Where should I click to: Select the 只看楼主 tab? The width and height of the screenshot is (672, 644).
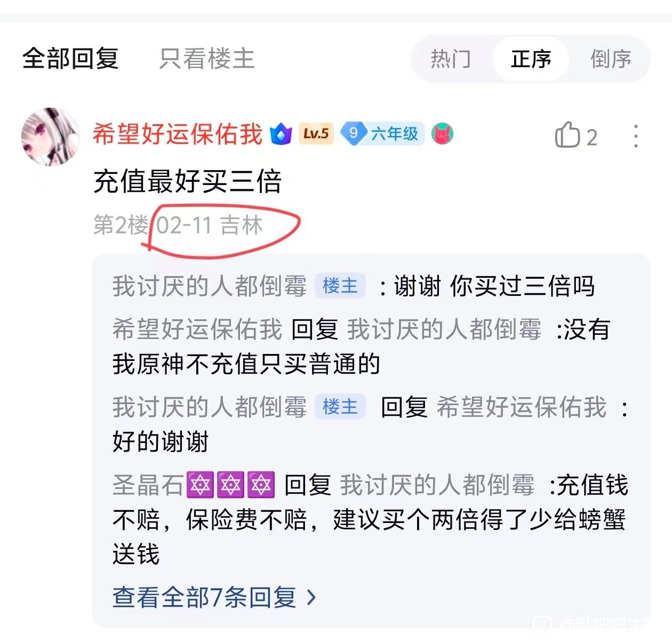click(207, 59)
